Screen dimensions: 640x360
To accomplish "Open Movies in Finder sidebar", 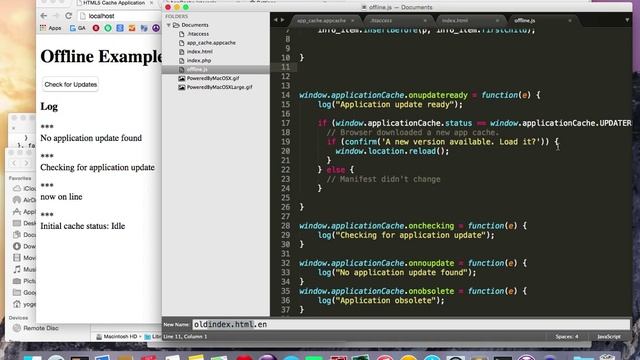I will pyautogui.click(x=24, y=258).
